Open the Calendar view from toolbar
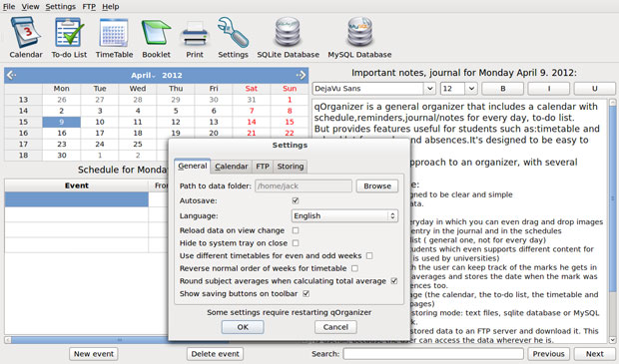Screen dimensions: 619x364 coord(26,38)
